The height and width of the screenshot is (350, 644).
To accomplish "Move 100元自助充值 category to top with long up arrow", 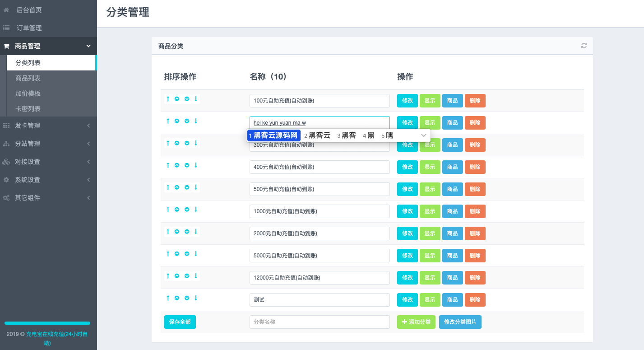I will point(168,99).
